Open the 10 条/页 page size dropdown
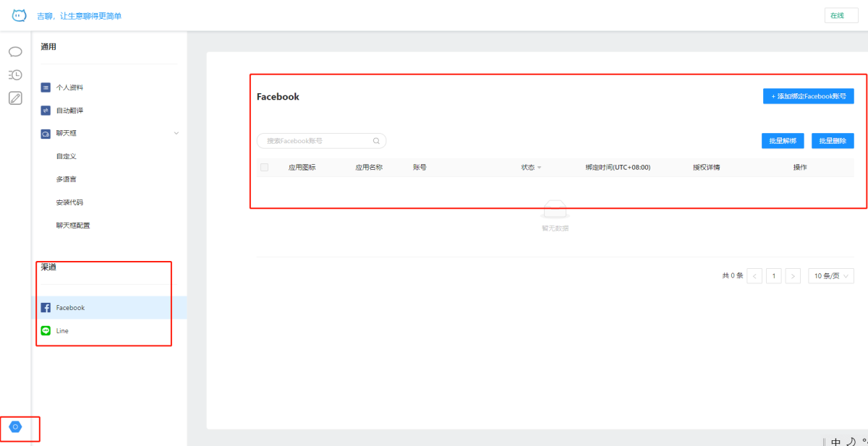 point(830,275)
